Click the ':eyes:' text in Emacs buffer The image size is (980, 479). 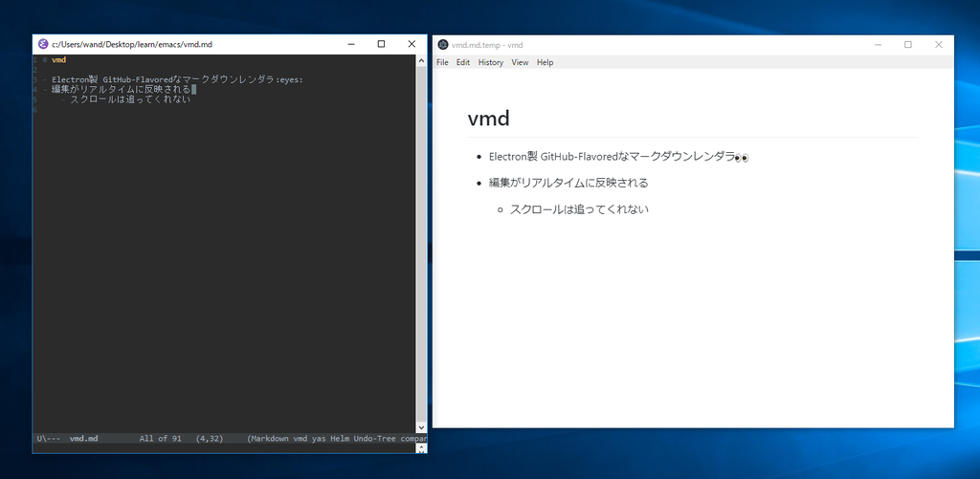289,80
